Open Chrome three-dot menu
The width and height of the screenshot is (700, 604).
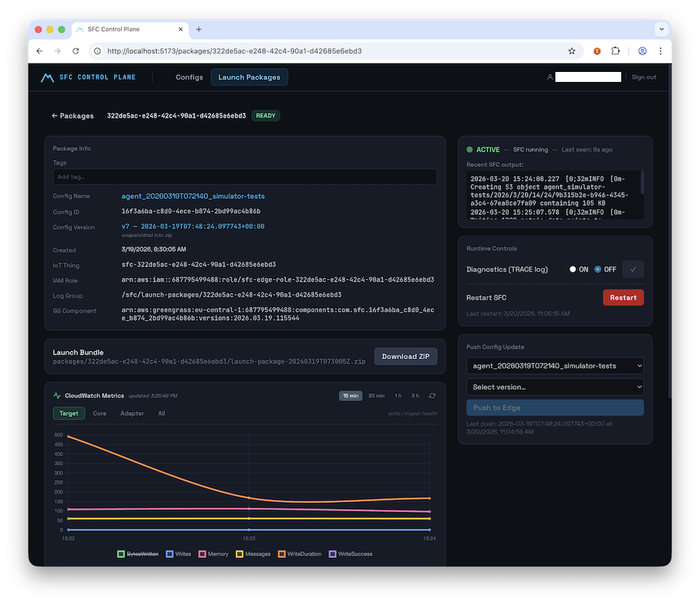click(x=660, y=51)
